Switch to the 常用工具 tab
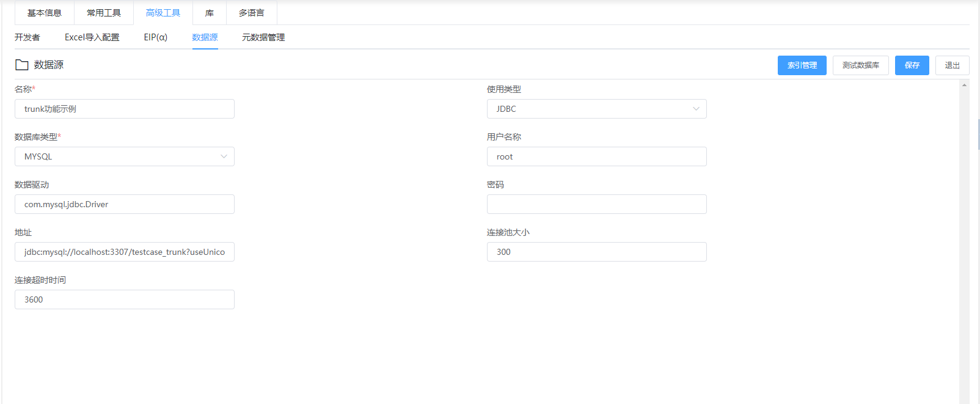Image resolution: width=980 pixels, height=404 pixels. (104, 13)
